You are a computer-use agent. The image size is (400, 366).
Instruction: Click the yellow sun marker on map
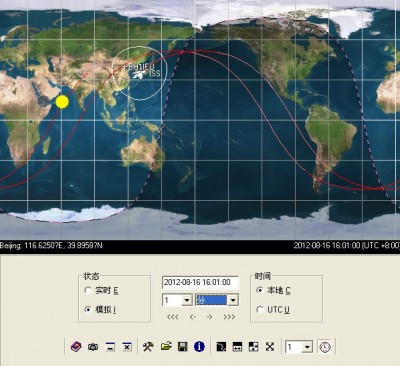click(x=62, y=102)
